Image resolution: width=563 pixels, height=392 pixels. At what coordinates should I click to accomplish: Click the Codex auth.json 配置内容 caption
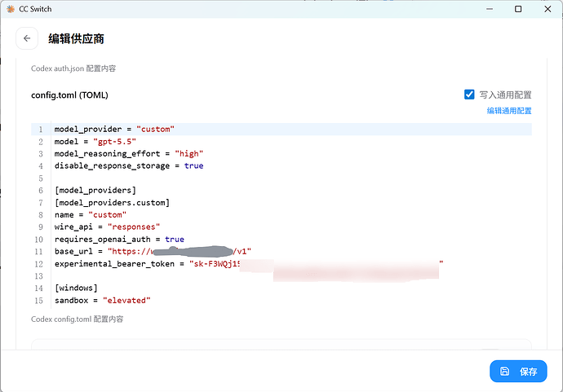[73, 68]
